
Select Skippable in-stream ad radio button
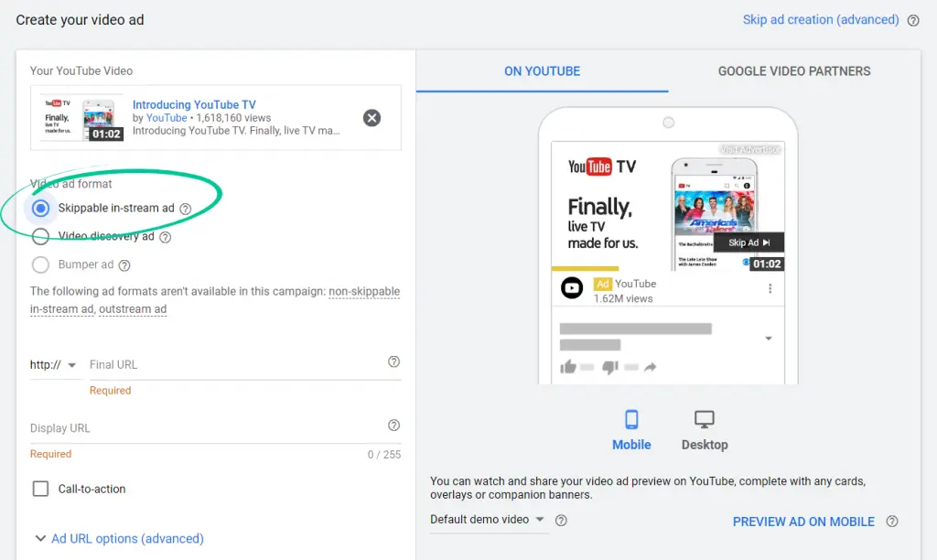pyautogui.click(x=40, y=209)
